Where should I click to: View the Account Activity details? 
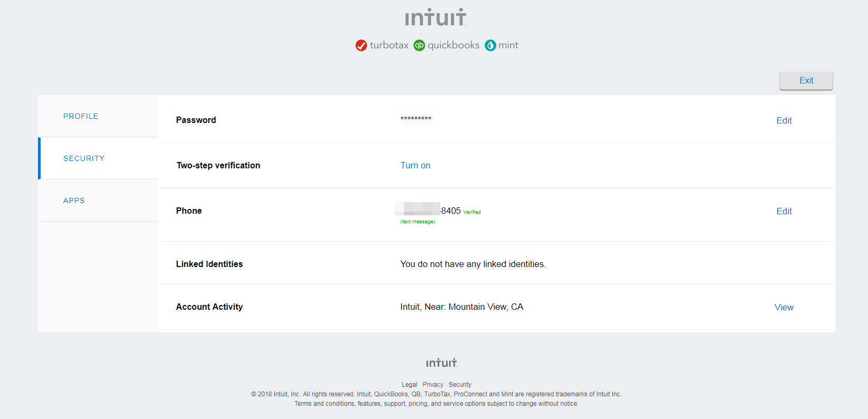coord(784,307)
